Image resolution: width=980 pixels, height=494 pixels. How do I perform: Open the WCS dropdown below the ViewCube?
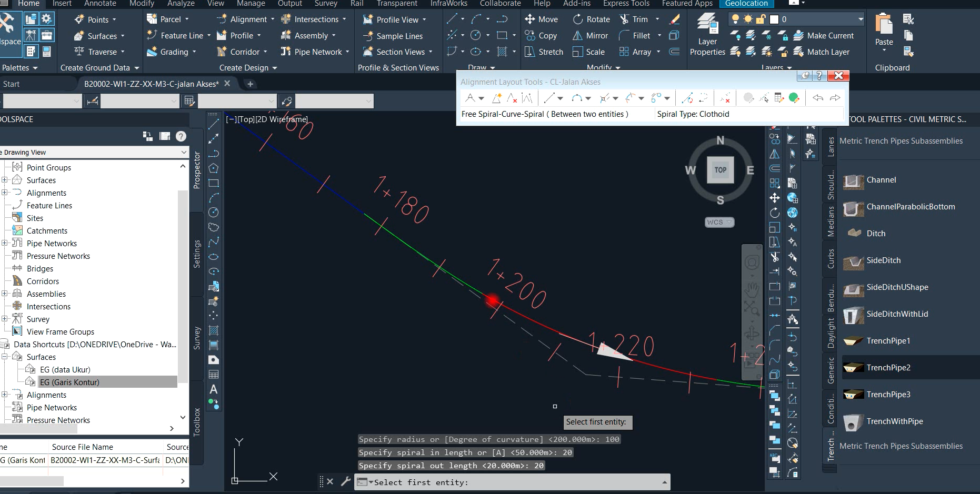click(x=719, y=222)
